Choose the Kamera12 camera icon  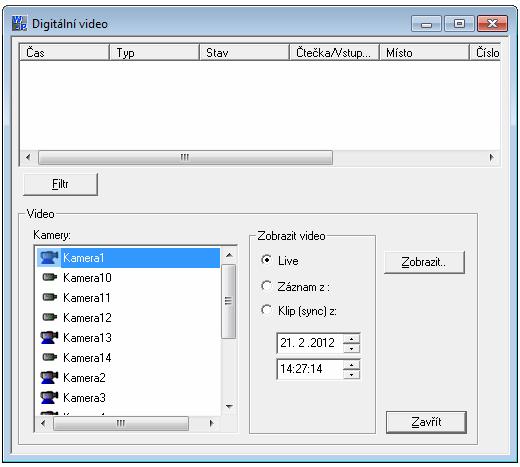pos(50,317)
